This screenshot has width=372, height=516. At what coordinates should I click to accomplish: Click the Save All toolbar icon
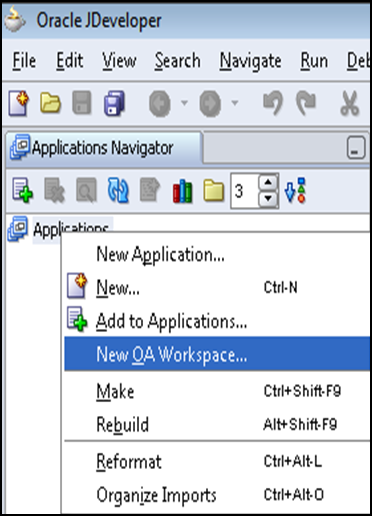point(114,103)
